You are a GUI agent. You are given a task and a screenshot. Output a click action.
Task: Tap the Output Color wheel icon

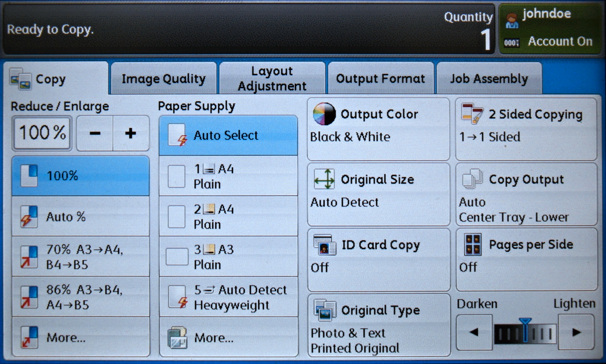coord(324,114)
